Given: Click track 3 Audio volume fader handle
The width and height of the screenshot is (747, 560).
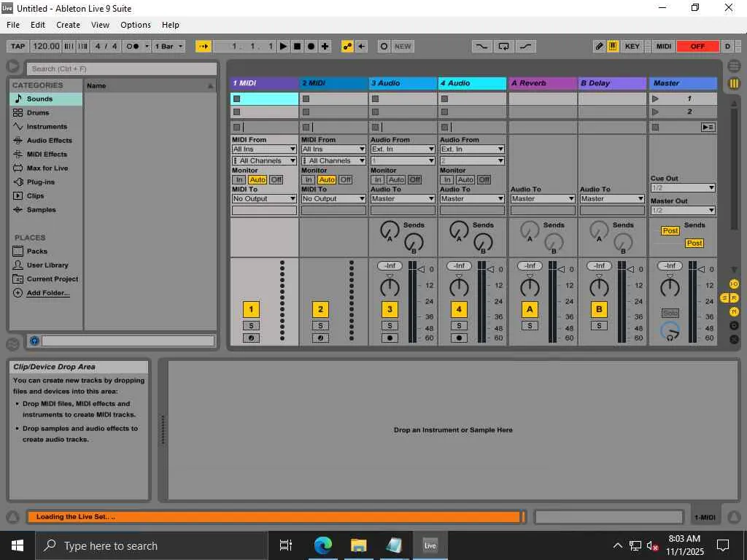Looking at the screenshot, I should click(421, 270).
